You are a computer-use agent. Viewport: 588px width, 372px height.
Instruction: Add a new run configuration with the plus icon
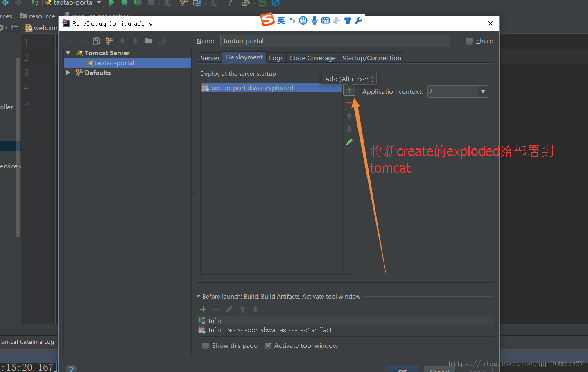[70, 41]
